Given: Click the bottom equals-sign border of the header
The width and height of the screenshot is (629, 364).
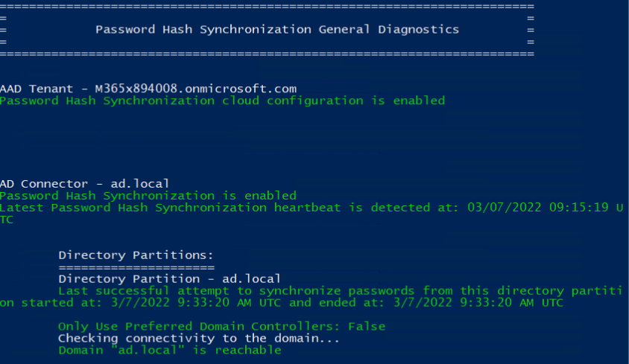Looking at the screenshot, I should click(x=268, y=54).
